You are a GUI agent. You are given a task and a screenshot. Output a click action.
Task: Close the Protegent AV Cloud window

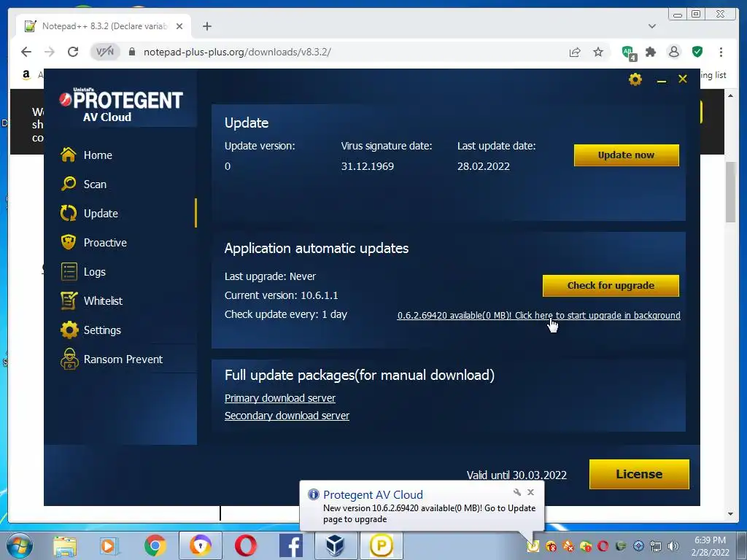(x=683, y=79)
